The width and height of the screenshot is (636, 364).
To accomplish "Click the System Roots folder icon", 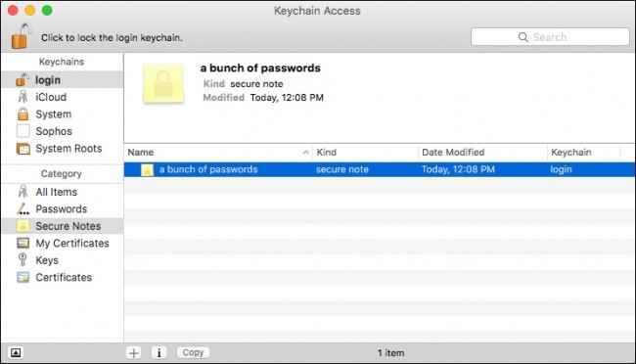I will click(x=23, y=149).
